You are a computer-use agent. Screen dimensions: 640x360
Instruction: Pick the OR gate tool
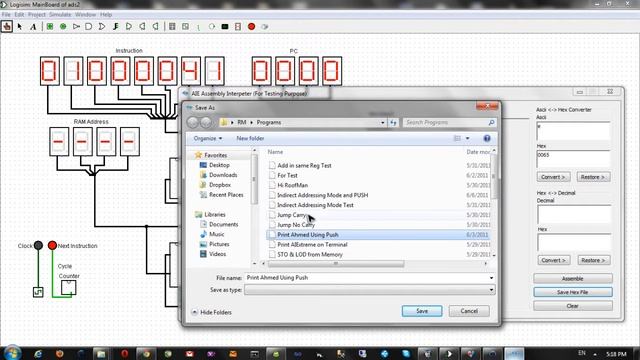(102, 27)
